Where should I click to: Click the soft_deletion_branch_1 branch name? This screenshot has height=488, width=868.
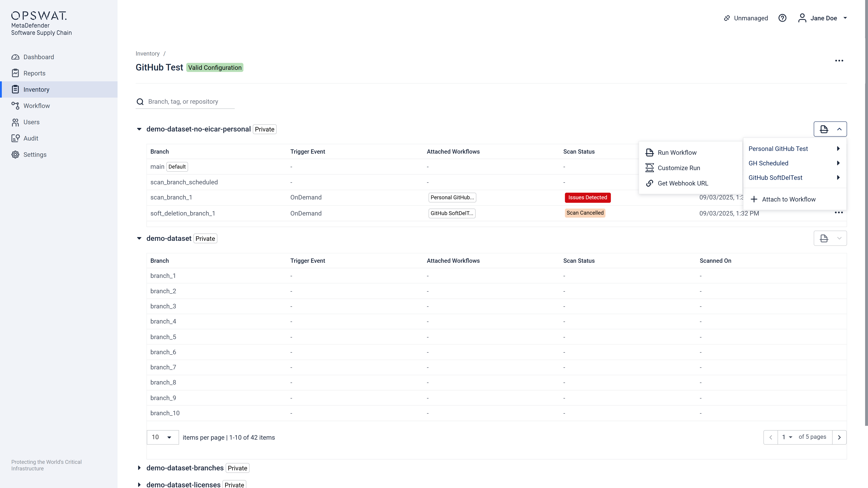tap(183, 213)
